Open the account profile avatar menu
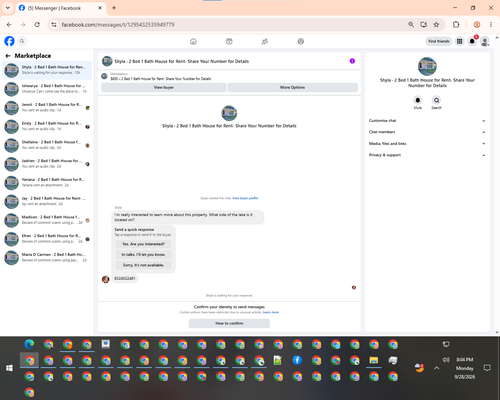The image size is (500, 400). point(485,41)
